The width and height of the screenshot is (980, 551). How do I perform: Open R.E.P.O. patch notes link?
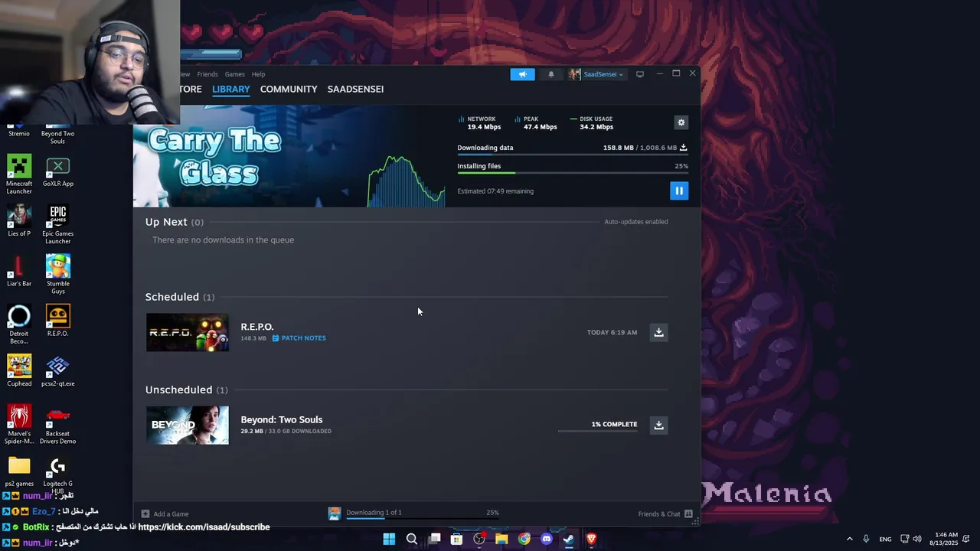pyautogui.click(x=299, y=338)
